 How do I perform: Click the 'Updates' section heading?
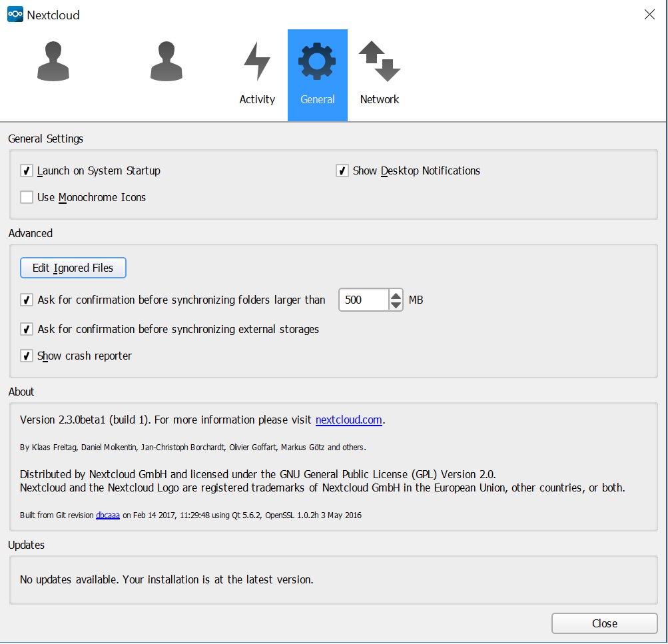click(x=27, y=545)
